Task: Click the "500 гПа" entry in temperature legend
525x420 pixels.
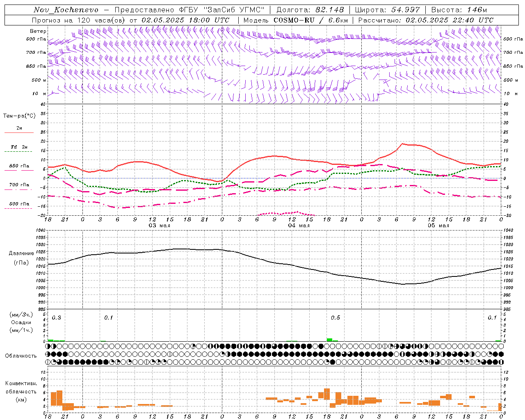Action: click(19, 204)
